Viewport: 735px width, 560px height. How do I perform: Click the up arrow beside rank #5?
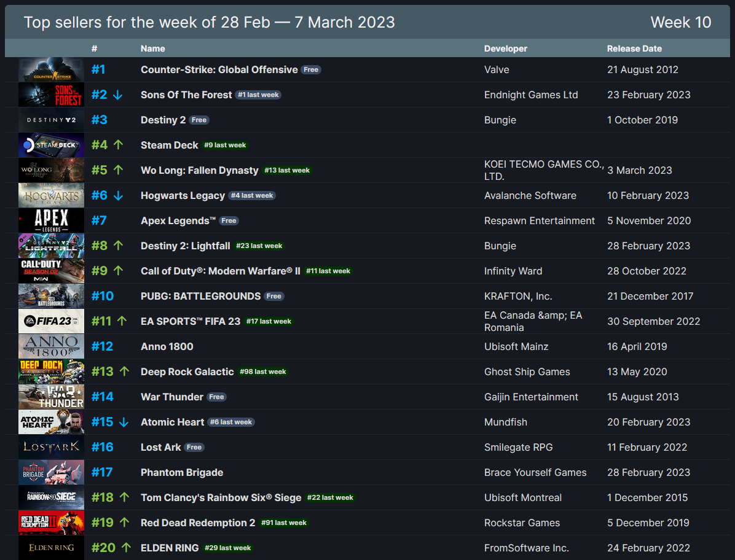coord(118,171)
